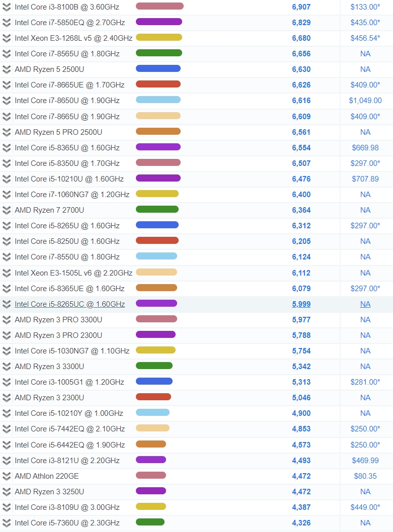This screenshot has width=393, height=532.
Task: Open Intel Core i3-1005G1 @ 1.20GHz link
Action: click(x=69, y=382)
